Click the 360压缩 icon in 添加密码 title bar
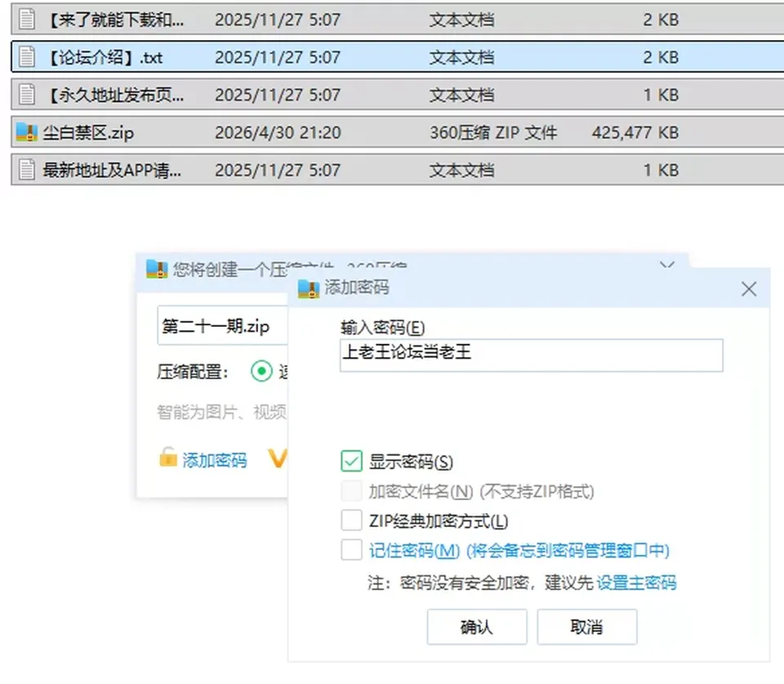The height and width of the screenshot is (684, 784). tap(309, 288)
